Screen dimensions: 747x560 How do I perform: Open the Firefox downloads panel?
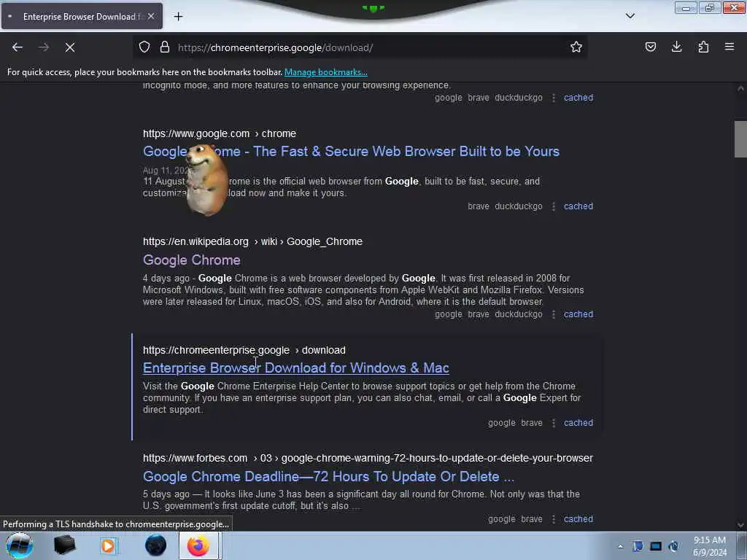[676, 47]
